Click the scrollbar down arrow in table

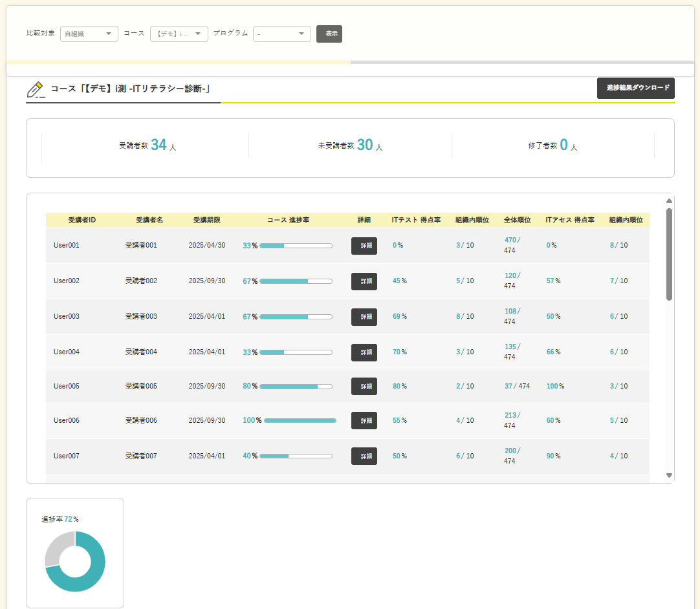(669, 475)
